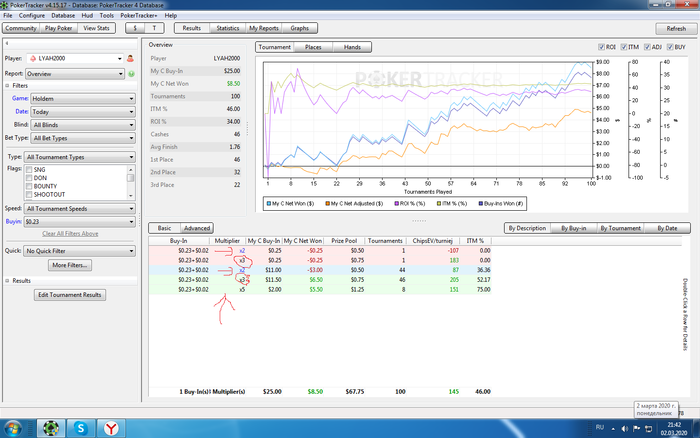Switch to the Graphs tab
Viewport: 700px width, 438px height.
pos(300,28)
